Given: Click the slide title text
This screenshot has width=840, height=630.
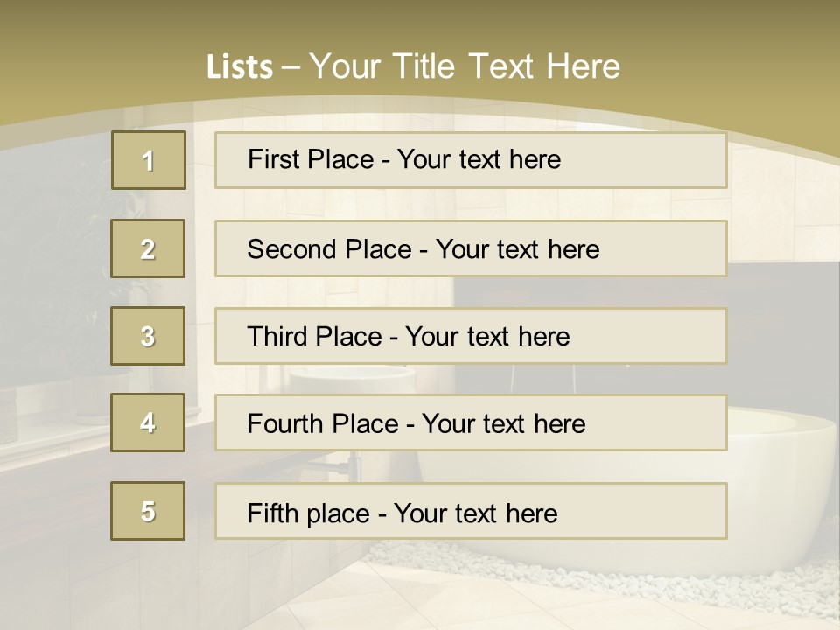Looking at the screenshot, I should click(413, 66).
